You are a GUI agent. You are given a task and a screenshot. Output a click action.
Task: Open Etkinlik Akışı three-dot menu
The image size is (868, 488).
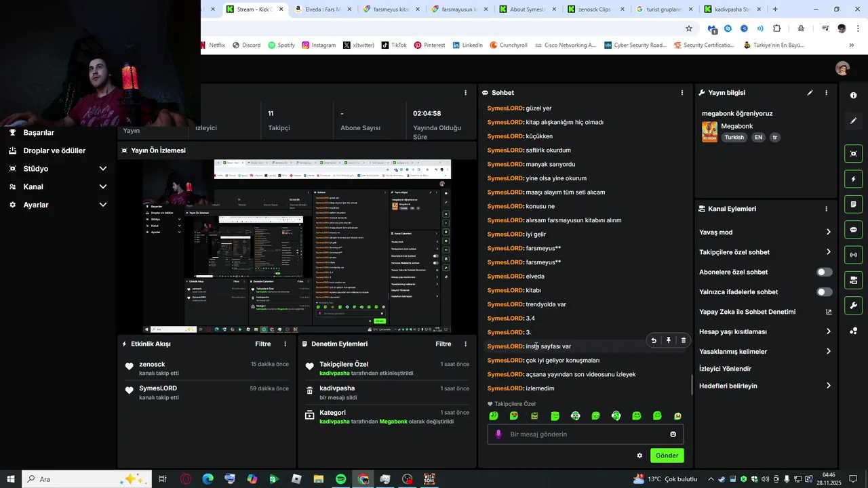coord(285,344)
